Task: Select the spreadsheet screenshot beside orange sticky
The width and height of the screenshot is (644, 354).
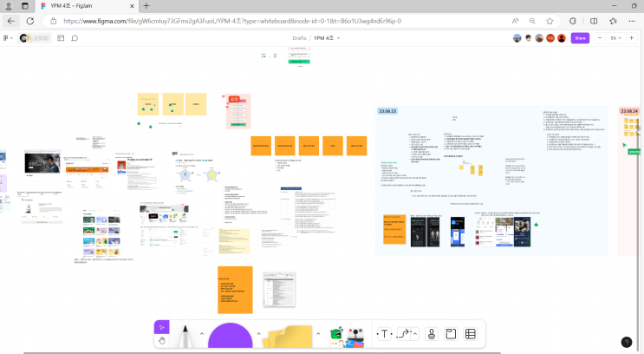Action: tap(279, 289)
